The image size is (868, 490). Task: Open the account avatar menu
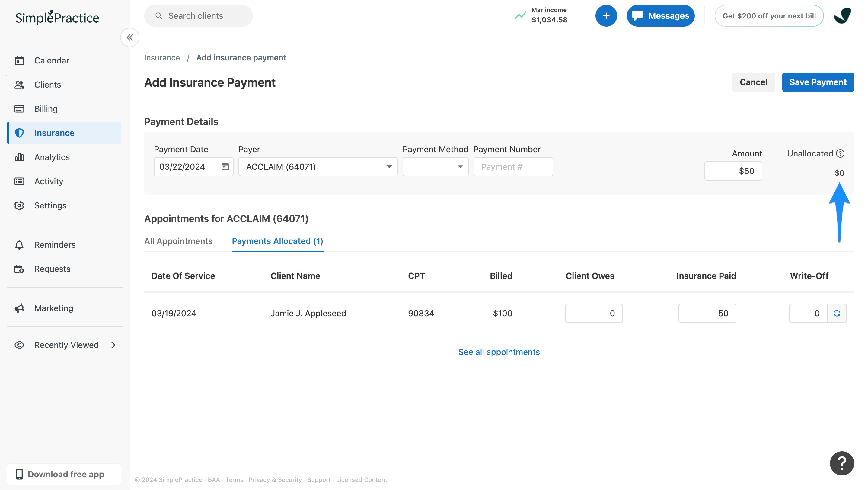[x=842, y=16]
